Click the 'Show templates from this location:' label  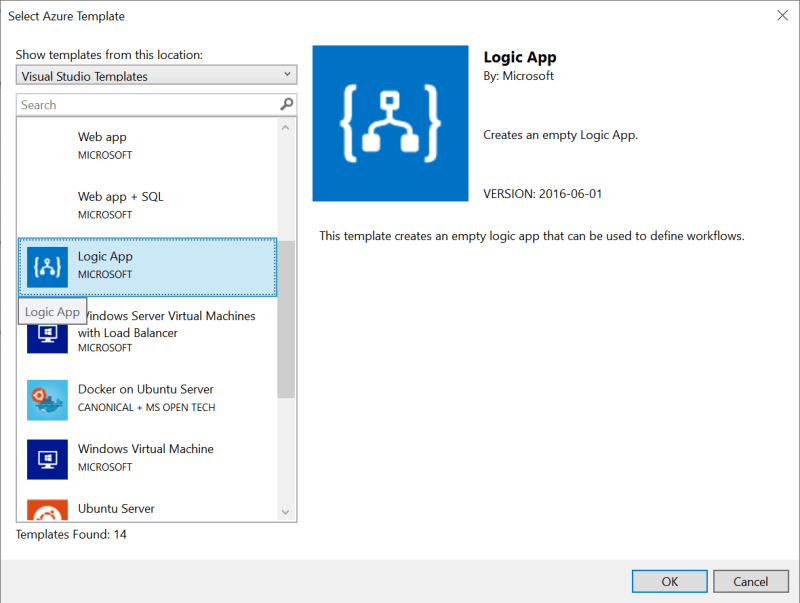[109, 55]
